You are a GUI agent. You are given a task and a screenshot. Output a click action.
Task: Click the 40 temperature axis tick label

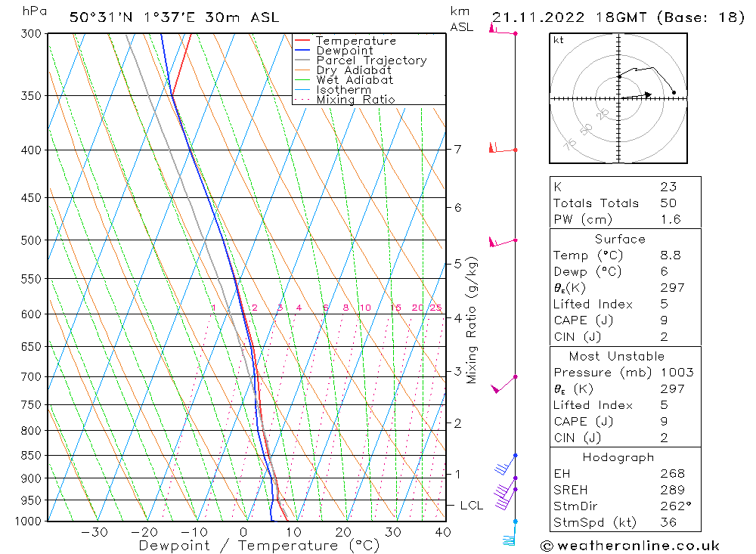pos(442,532)
